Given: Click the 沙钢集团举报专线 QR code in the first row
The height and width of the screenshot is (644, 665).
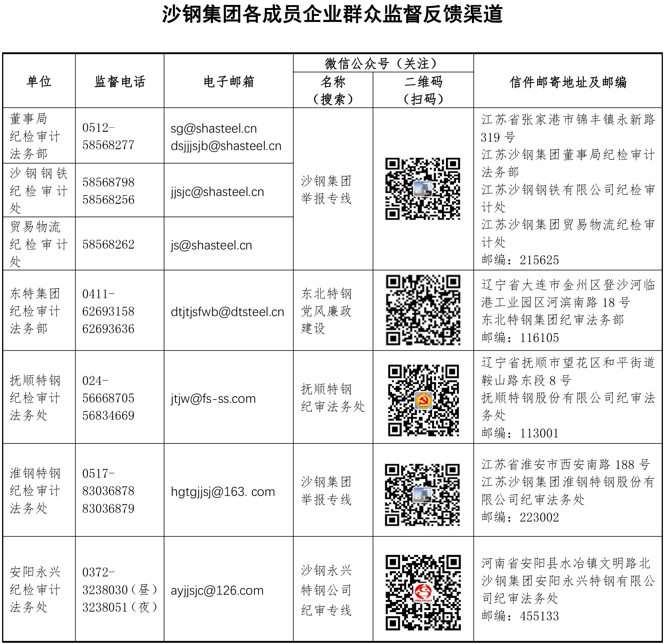Looking at the screenshot, I should pyautogui.click(x=423, y=189).
